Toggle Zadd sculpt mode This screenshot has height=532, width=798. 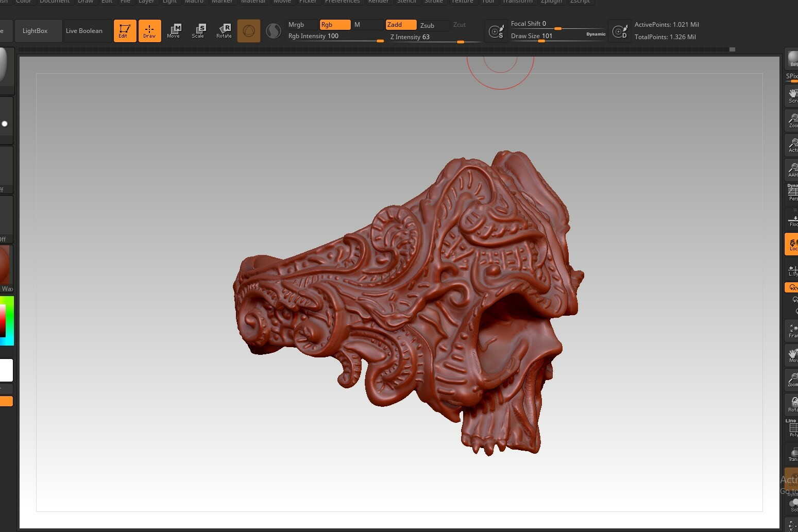401,25
